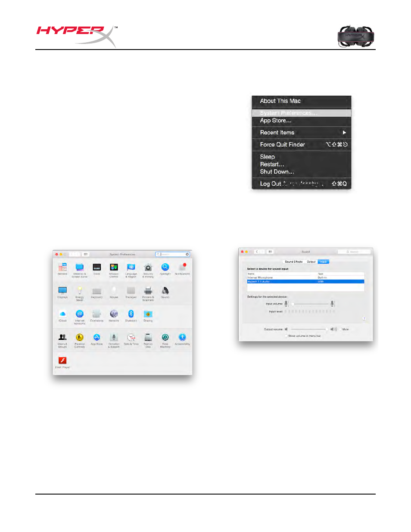Click the Input volume slider track
Image resolution: width=411 pixels, height=532 pixels.
click(x=310, y=304)
